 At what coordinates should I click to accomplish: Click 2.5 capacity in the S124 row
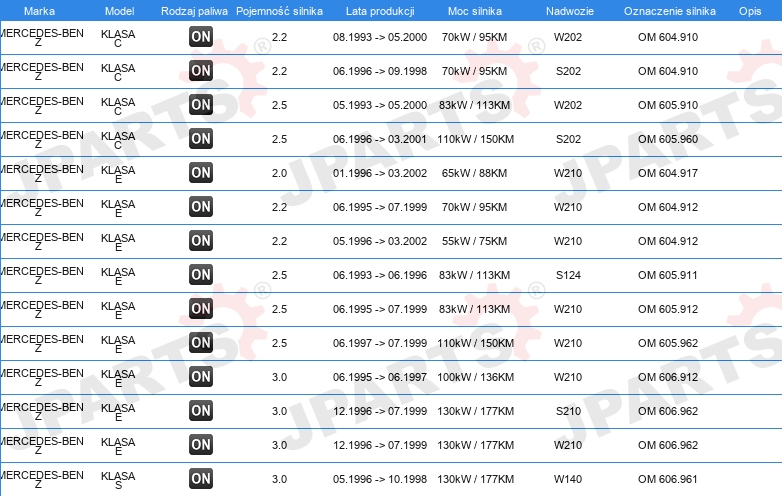point(279,275)
